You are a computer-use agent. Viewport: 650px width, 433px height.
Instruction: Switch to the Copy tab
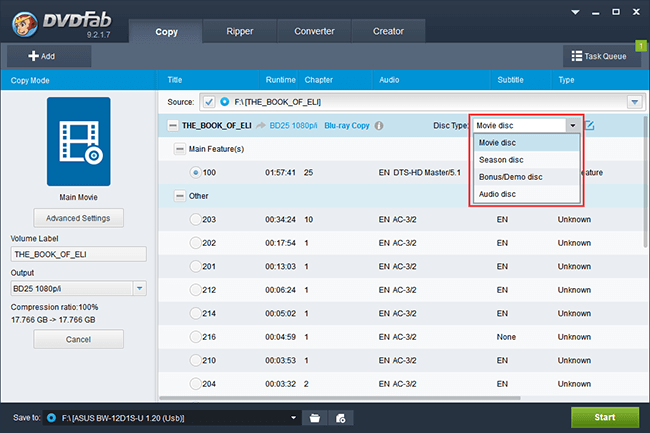click(166, 31)
